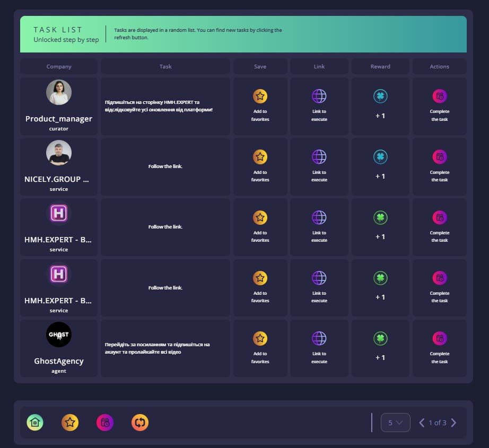
Task: Select the home icon in the bottom toolbar
Action: tap(35, 423)
